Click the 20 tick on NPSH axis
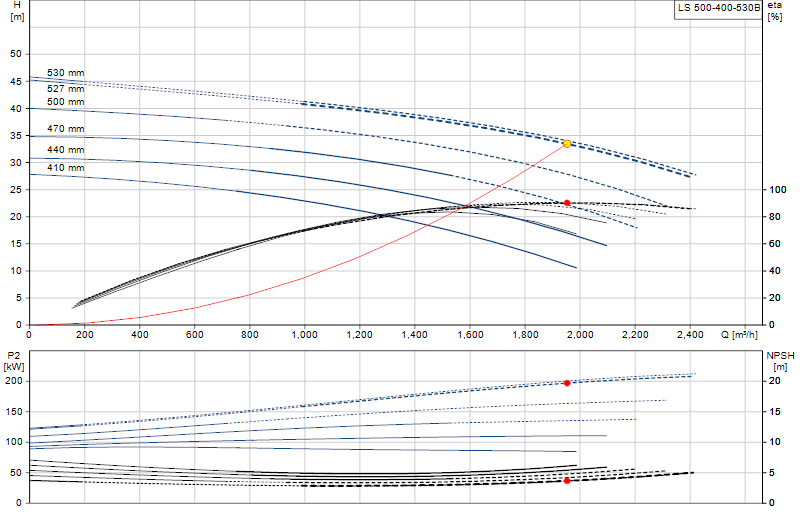800x520 pixels. pyautogui.click(x=774, y=381)
